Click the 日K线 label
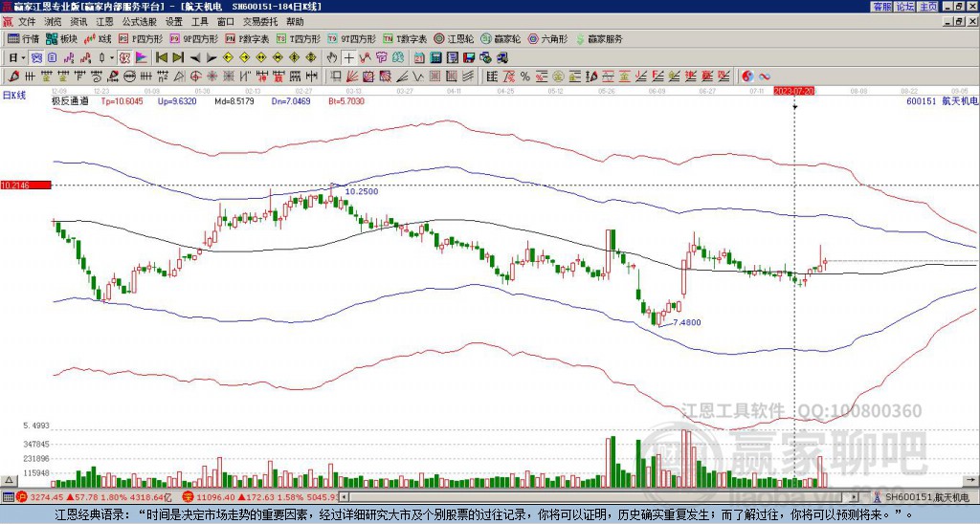980x524 pixels. click(x=14, y=95)
